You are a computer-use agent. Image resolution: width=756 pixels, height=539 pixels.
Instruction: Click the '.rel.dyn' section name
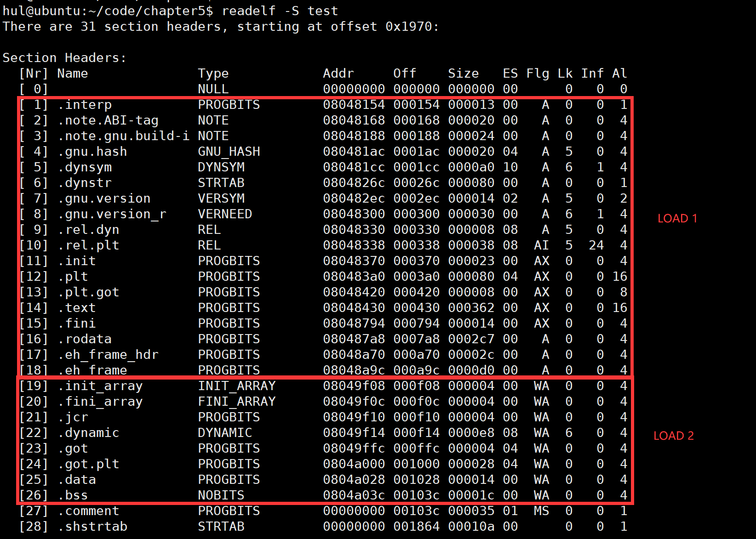(88, 230)
